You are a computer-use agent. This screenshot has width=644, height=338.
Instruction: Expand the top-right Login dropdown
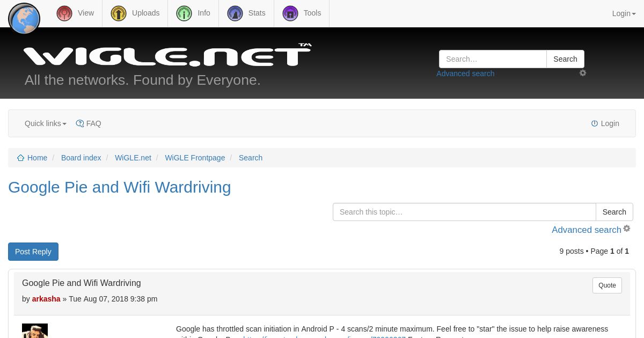tap(624, 13)
